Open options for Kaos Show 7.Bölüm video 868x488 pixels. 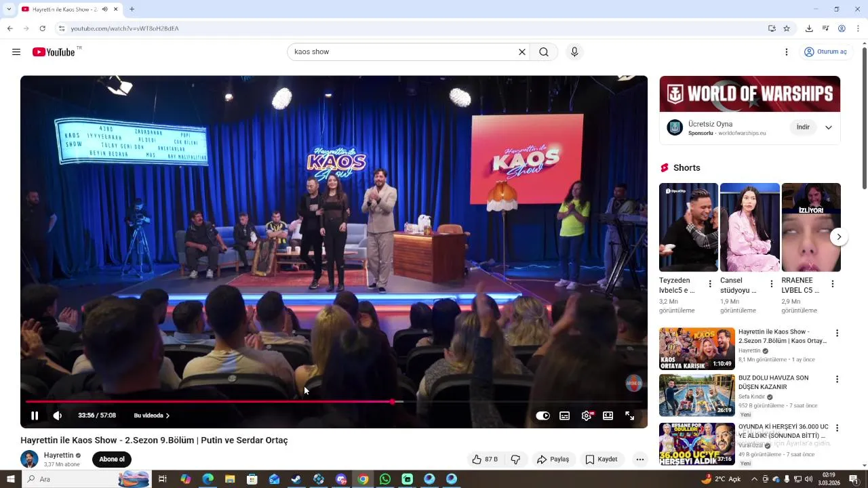837,333
